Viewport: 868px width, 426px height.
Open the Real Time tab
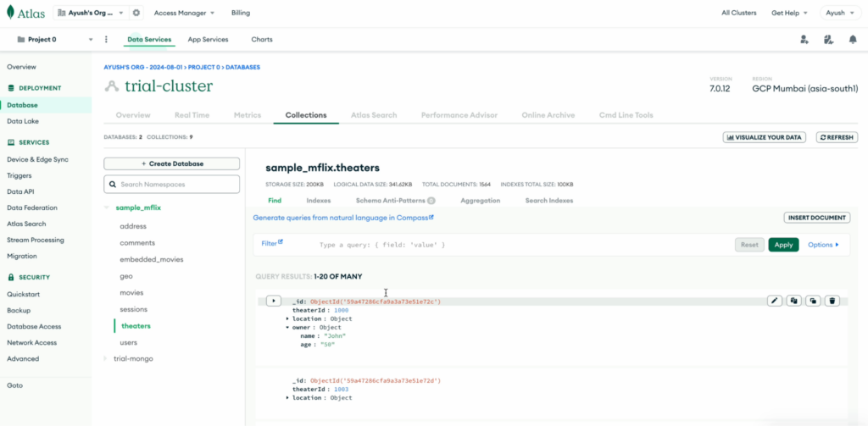pos(192,115)
